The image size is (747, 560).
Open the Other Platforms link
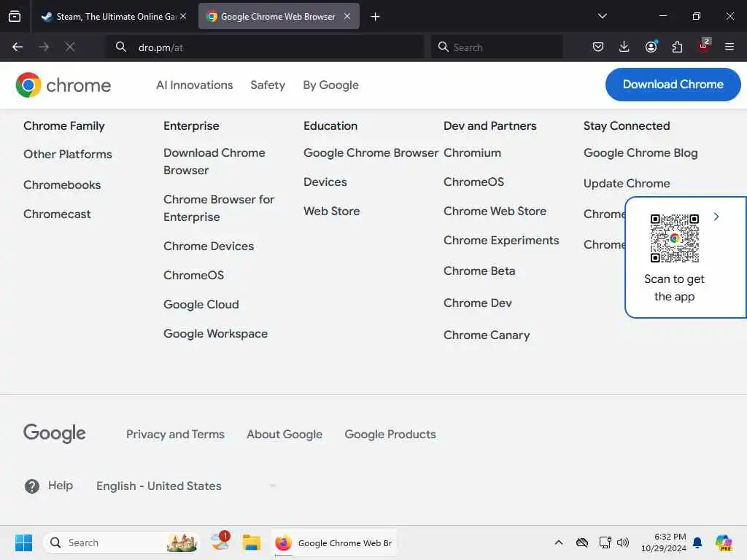tap(68, 155)
